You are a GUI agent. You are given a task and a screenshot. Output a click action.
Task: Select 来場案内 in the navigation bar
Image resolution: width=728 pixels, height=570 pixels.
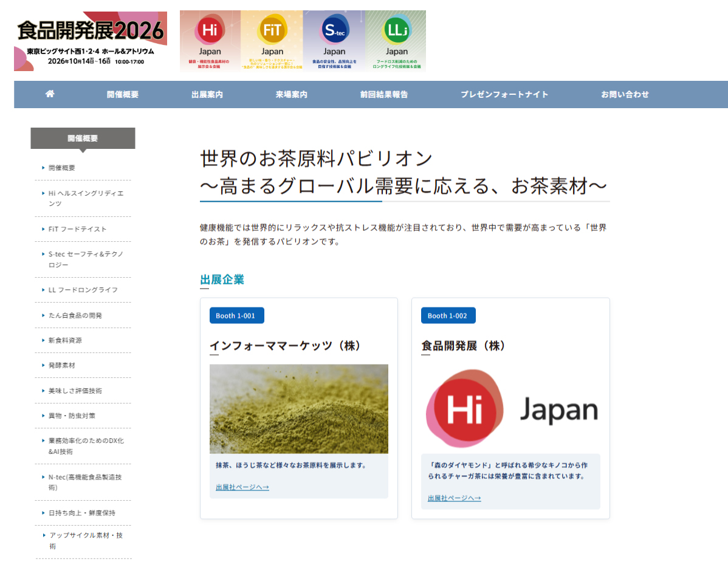(x=291, y=94)
